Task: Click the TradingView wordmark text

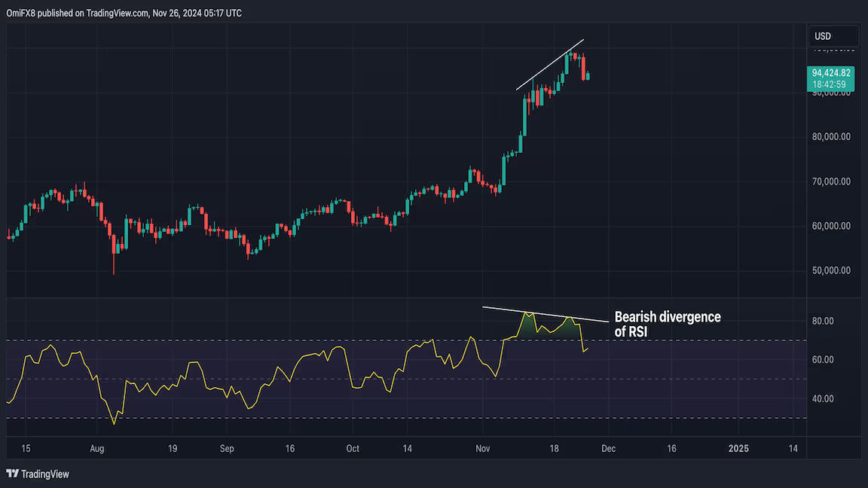Action: [x=45, y=474]
